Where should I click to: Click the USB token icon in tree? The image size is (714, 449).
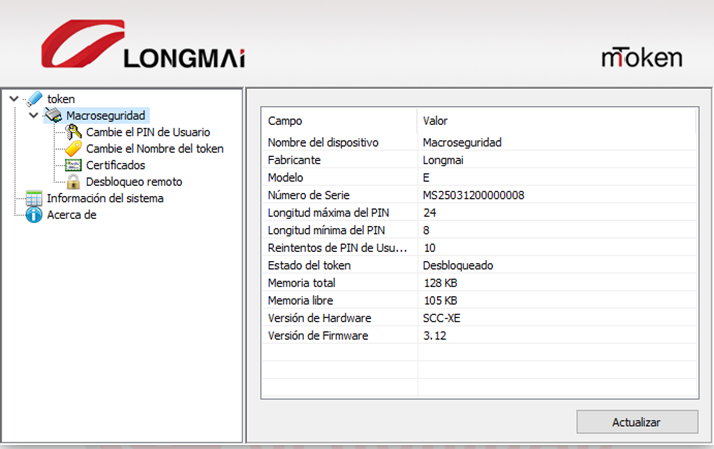tap(34, 99)
